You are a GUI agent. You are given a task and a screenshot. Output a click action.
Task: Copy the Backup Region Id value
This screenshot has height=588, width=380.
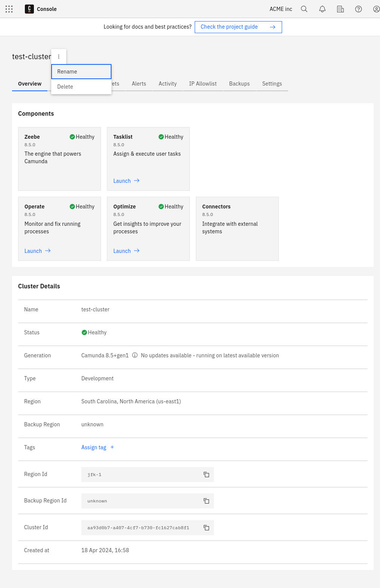pos(206,501)
